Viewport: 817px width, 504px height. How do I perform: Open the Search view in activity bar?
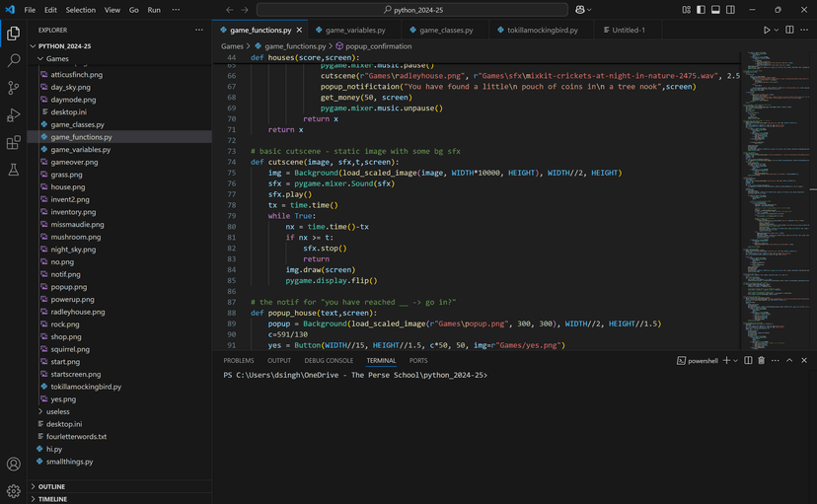[x=14, y=60]
